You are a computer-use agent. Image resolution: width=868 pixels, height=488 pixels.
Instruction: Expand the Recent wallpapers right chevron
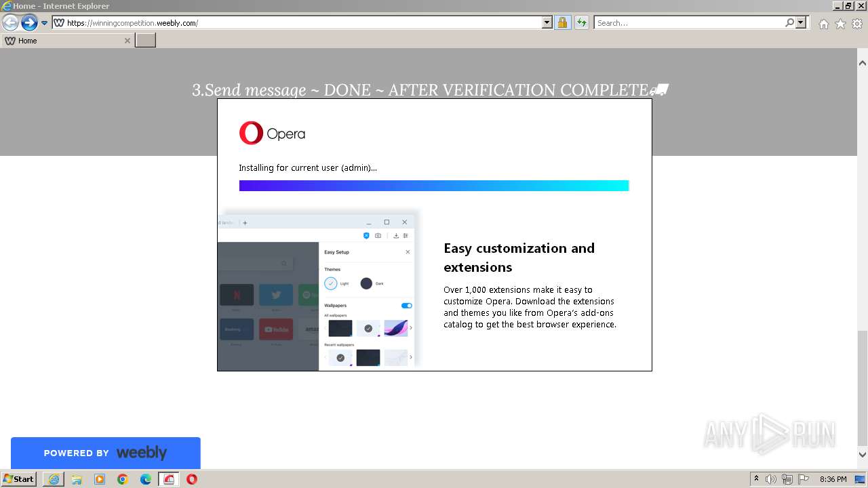410,357
